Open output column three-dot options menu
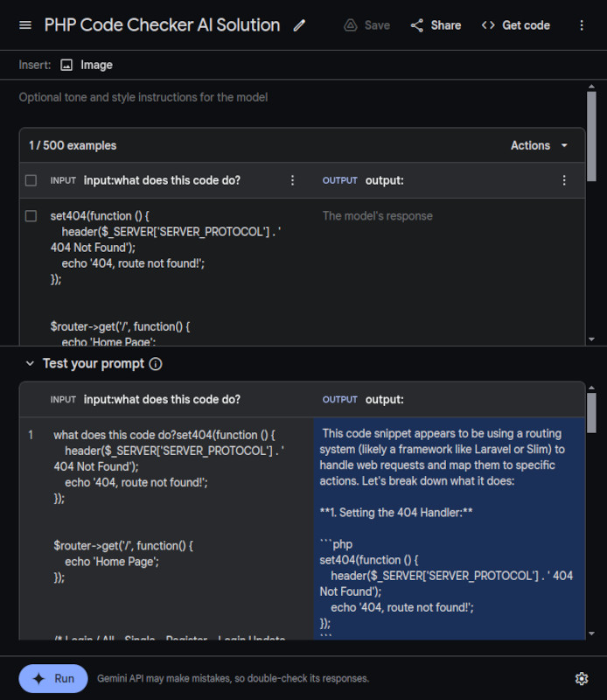This screenshot has width=607, height=700. [564, 180]
